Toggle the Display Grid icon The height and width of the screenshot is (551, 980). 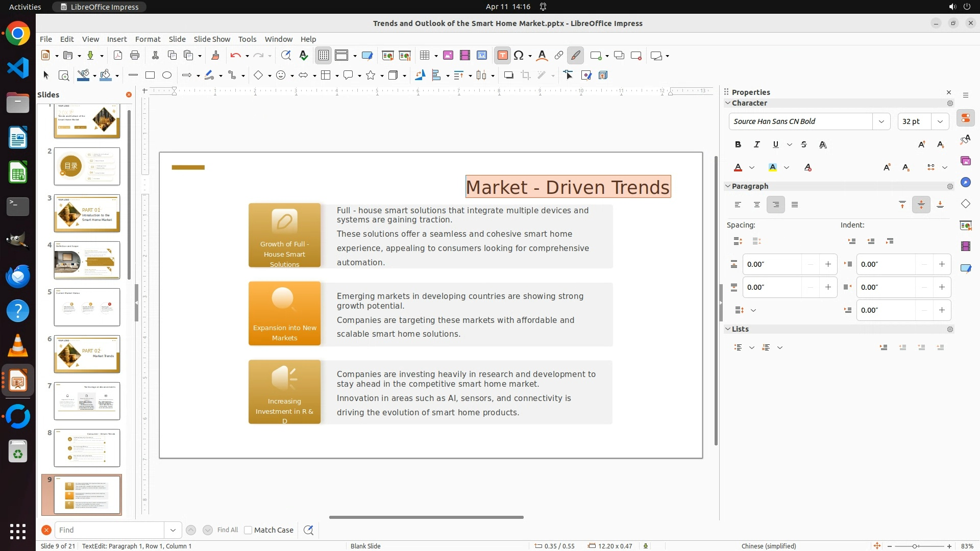[x=324, y=56]
